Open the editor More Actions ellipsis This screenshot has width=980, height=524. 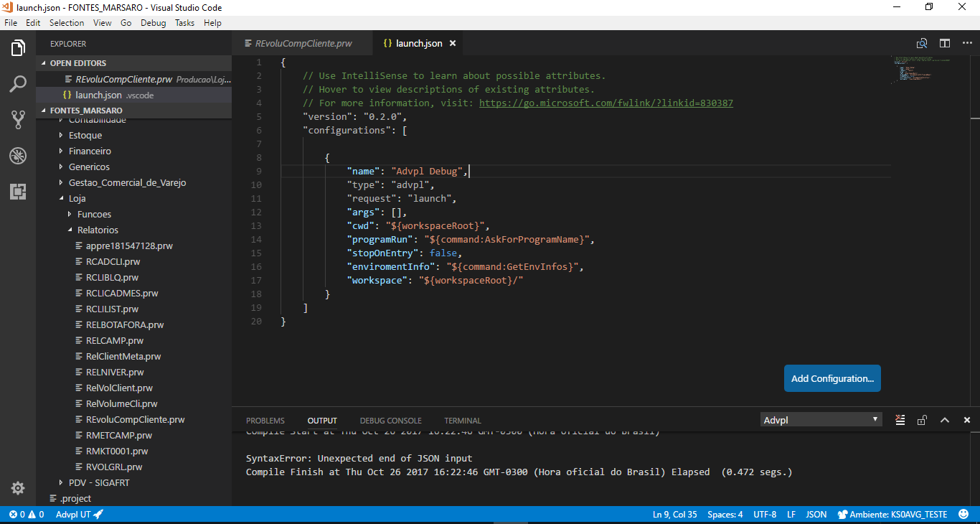967,44
